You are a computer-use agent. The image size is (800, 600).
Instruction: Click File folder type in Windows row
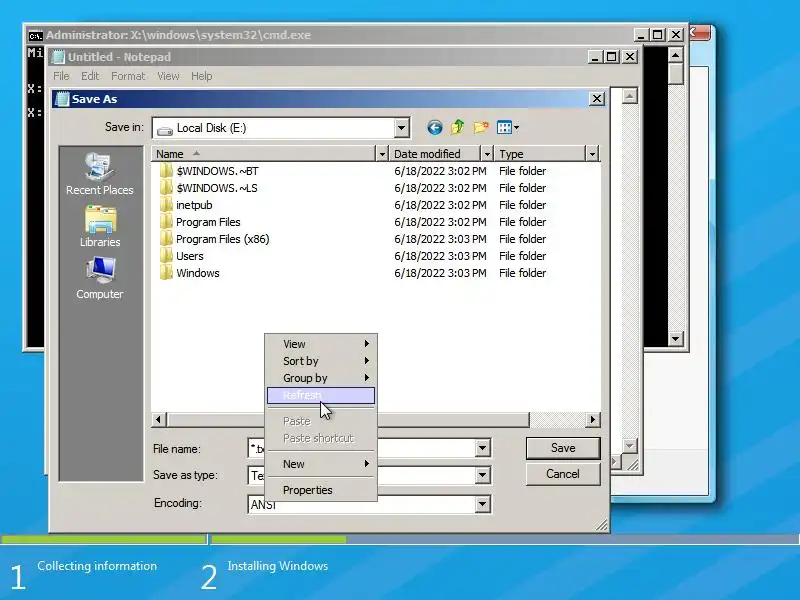(522, 273)
